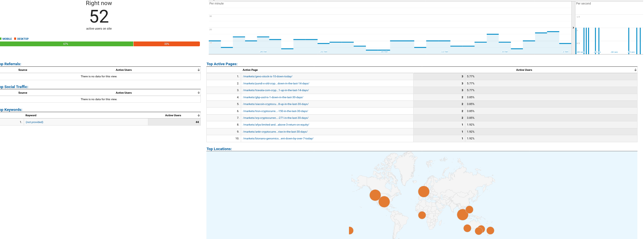Viewport: 644px width, 239px height.
Task: Click the Top Active Pages heading
Action: coord(222,64)
